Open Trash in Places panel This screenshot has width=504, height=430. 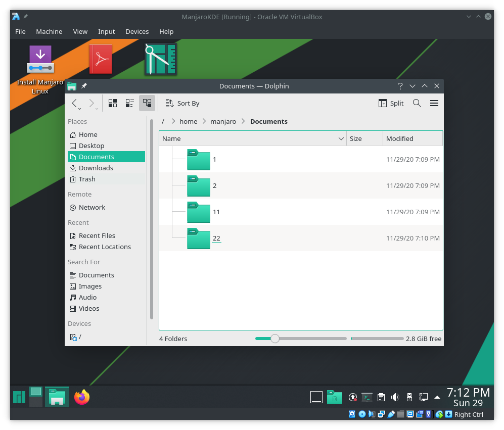106,179
